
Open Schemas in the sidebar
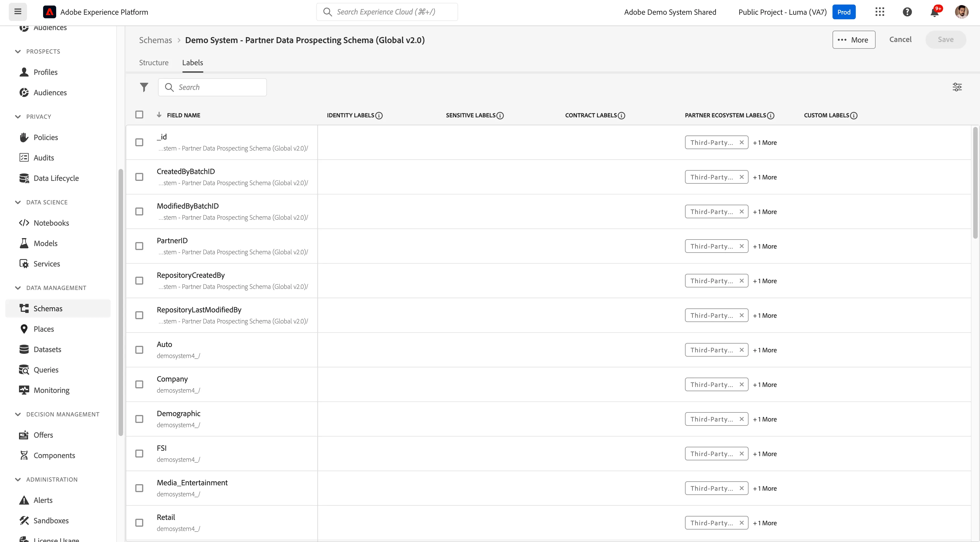58,308
